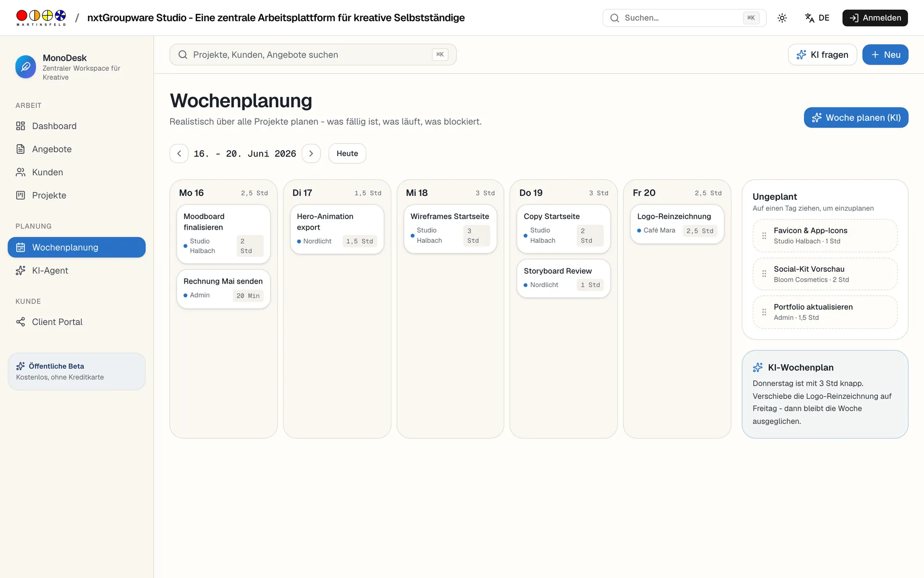Click the KI-Wochenplan suggestion text

tap(822, 402)
